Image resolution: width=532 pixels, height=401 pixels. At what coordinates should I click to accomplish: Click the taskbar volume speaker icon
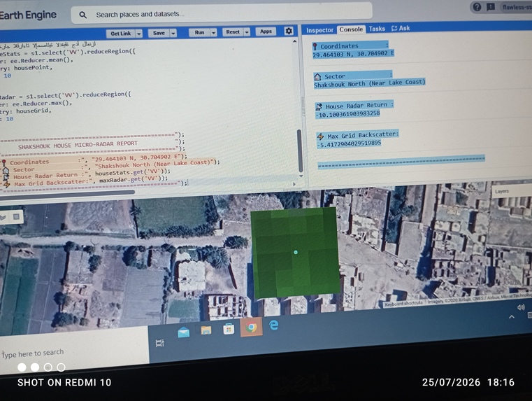click(521, 307)
